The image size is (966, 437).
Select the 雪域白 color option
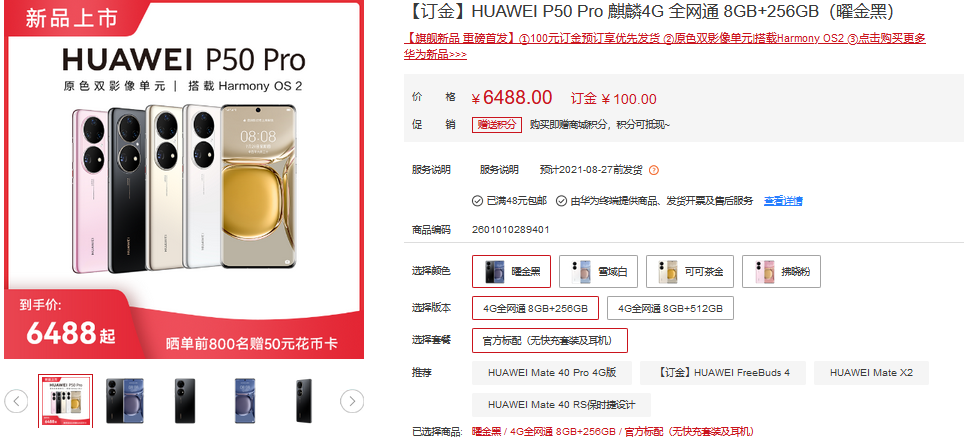[x=598, y=271]
